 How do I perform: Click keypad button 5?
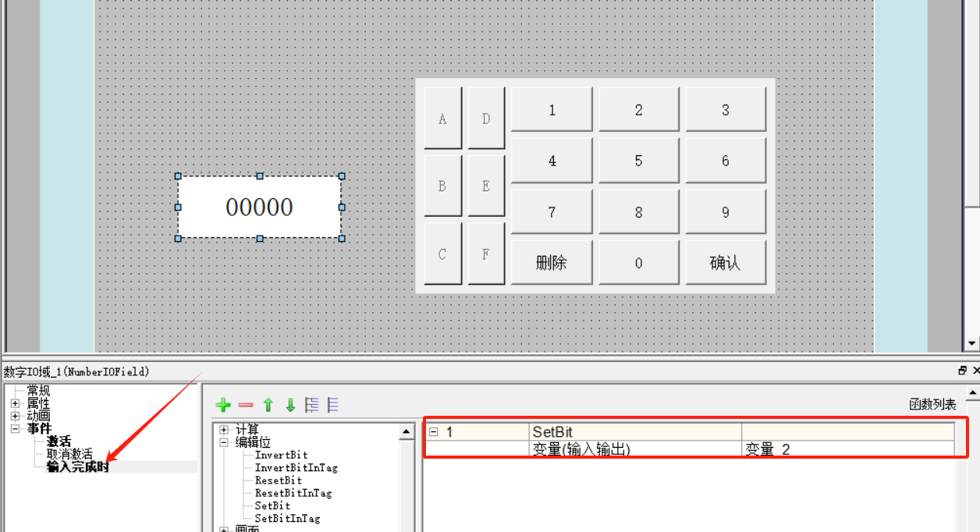(x=638, y=160)
